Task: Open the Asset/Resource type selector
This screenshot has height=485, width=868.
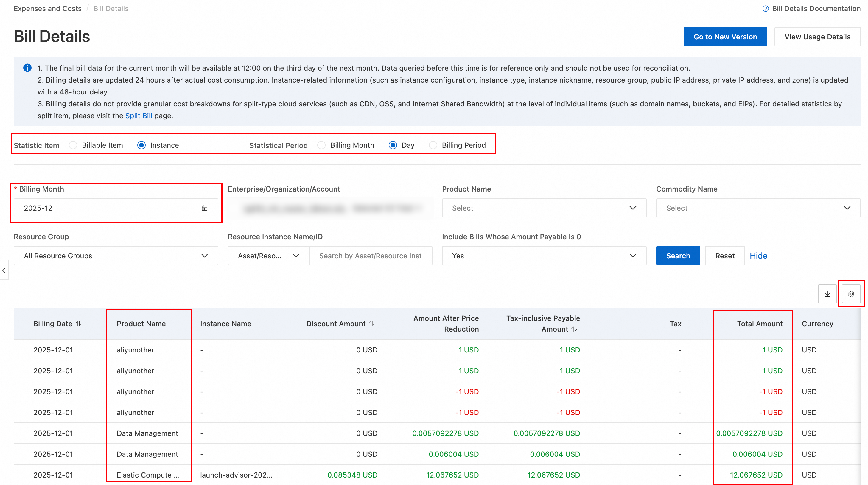Action: tap(268, 256)
